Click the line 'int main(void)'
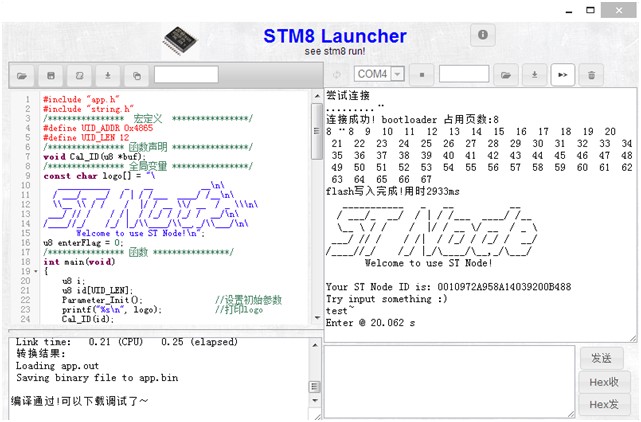Image resolution: width=641 pixels, height=422 pixels. [79, 262]
